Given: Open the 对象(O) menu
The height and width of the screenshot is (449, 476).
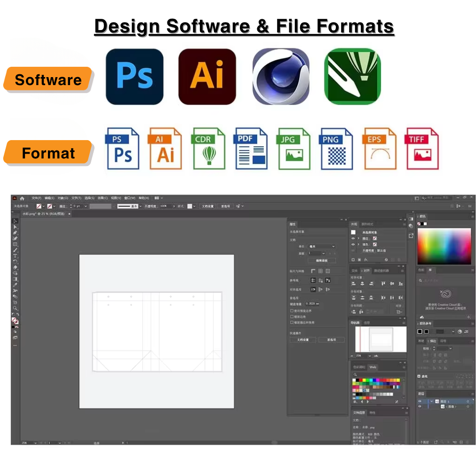Looking at the screenshot, I should [x=63, y=198].
